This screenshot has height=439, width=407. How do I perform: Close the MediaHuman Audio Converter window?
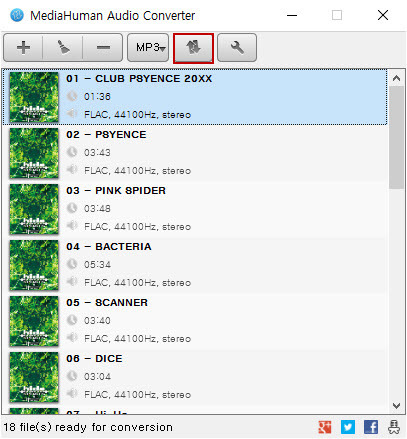point(383,15)
